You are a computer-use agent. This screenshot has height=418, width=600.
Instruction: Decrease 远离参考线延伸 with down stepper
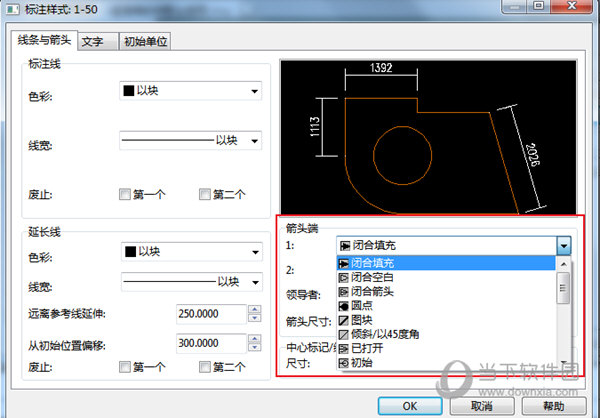(x=255, y=318)
